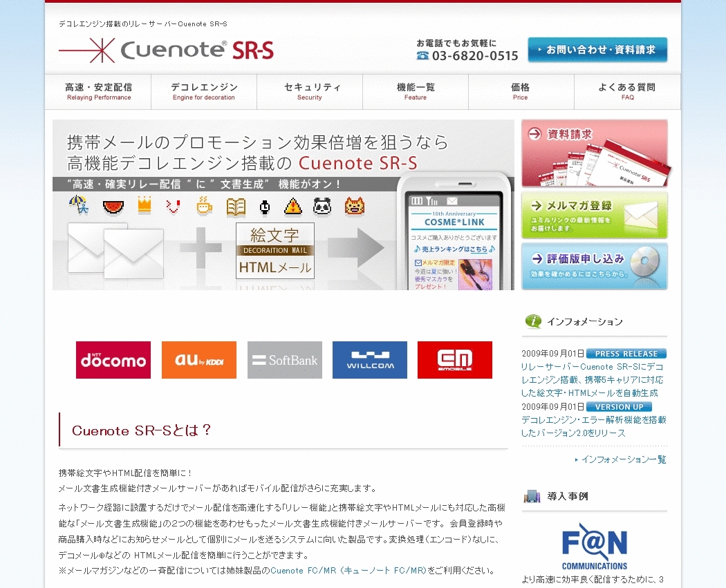The height and width of the screenshot is (588, 726).
Task: Click the Cuenote SR-S logo
Action: (x=166, y=50)
